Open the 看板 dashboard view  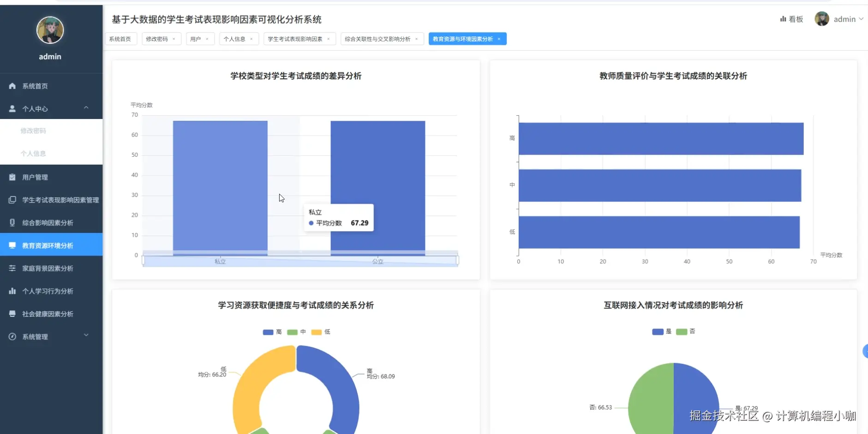791,19
